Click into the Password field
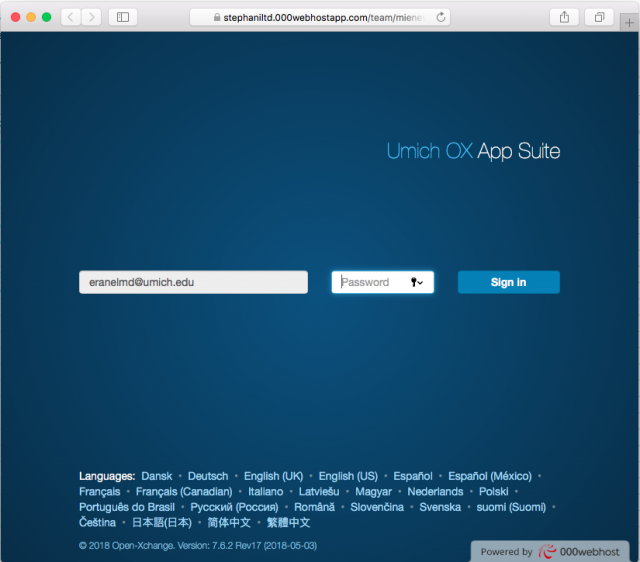This screenshot has width=640, height=562. [x=382, y=282]
